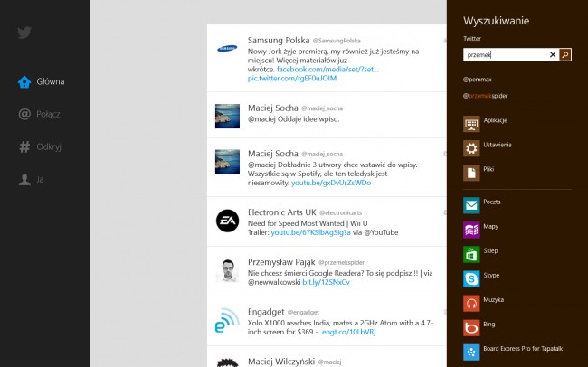Choose the Ustawienia label
588x367 pixels.
(498, 145)
